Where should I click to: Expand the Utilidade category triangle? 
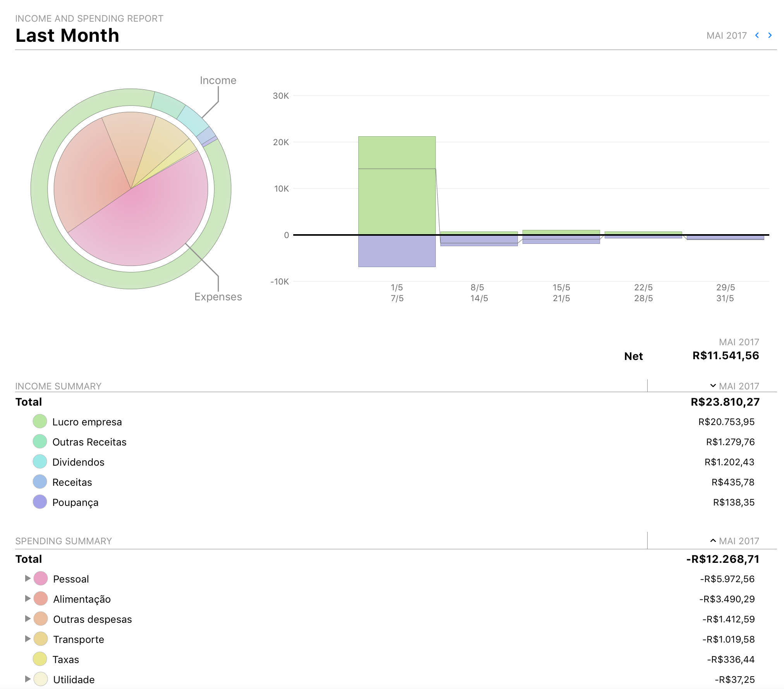[x=28, y=679]
